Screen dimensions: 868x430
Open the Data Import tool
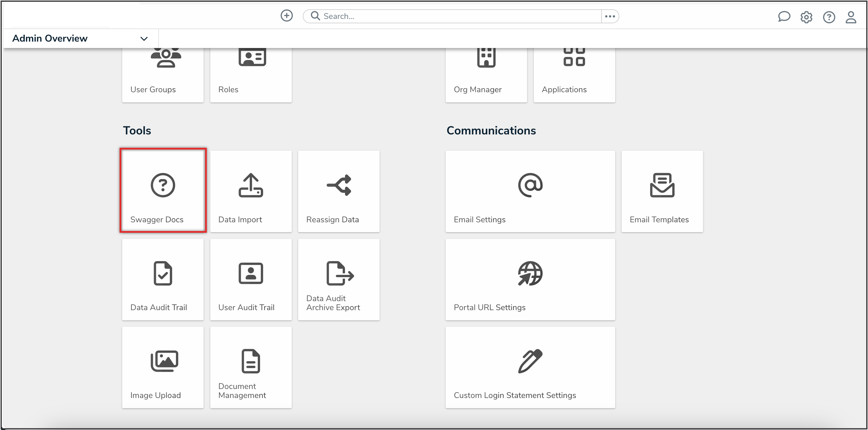[251, 191]
